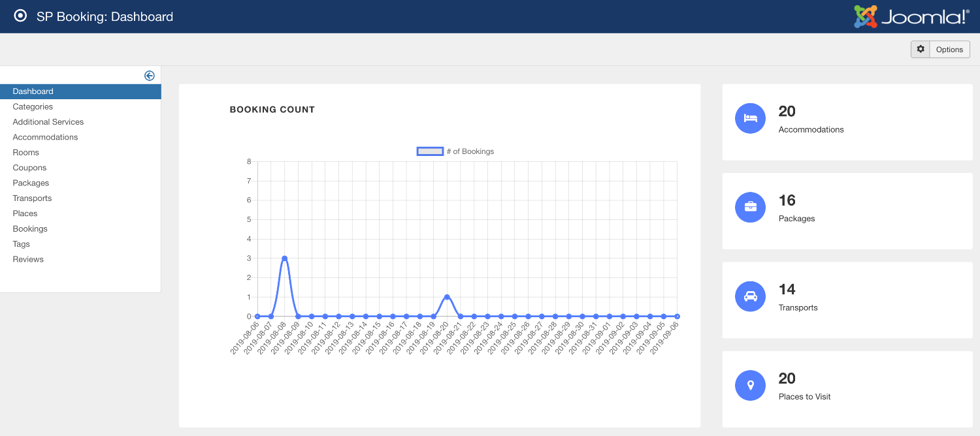The width and height of the screenshot is (980, 436).
Task: Click the SP Booking bullseye icon in the titlebar
Action: [x=20, y=16]
